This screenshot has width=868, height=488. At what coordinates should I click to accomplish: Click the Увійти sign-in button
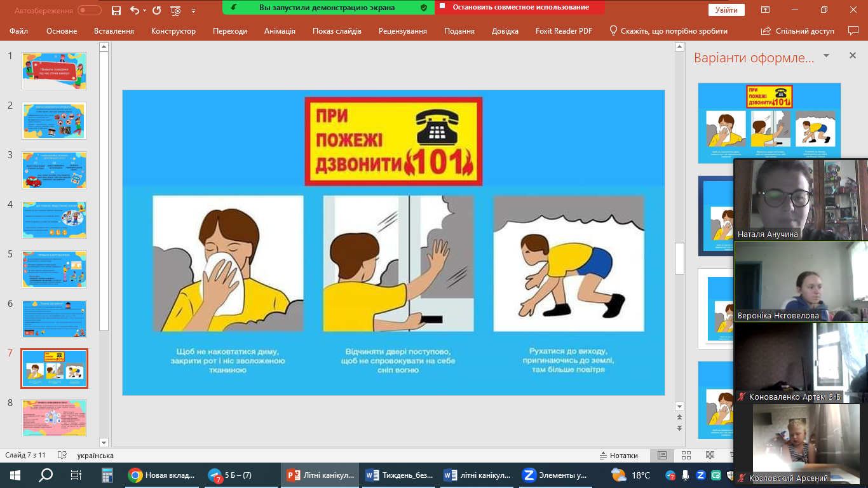(x=726, y=10)
